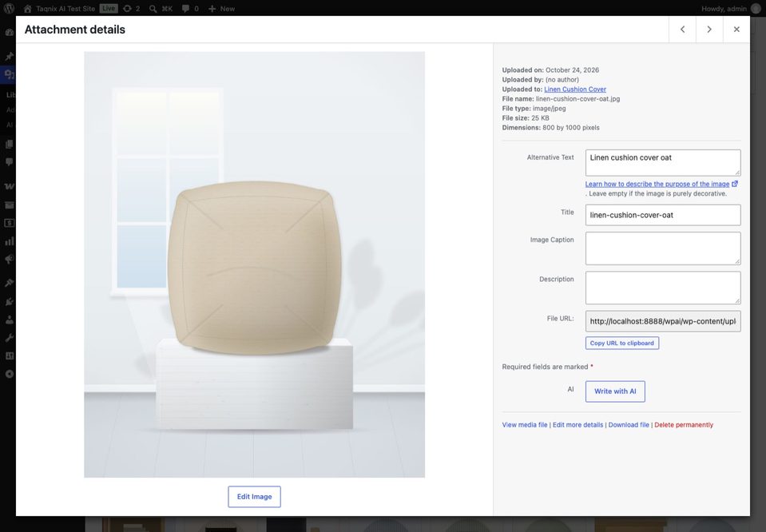Focus the Title input field
The width and height of the screenshot is (766, 532).
663,215
